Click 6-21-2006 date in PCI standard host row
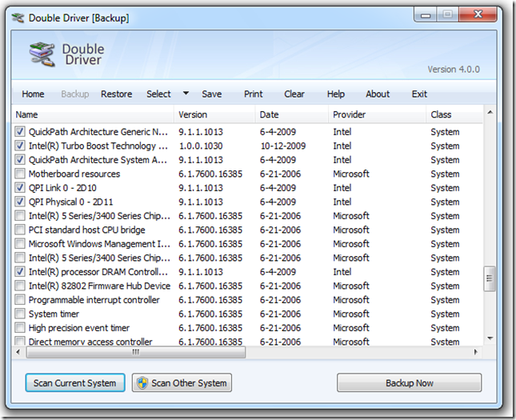 (280, 230)
